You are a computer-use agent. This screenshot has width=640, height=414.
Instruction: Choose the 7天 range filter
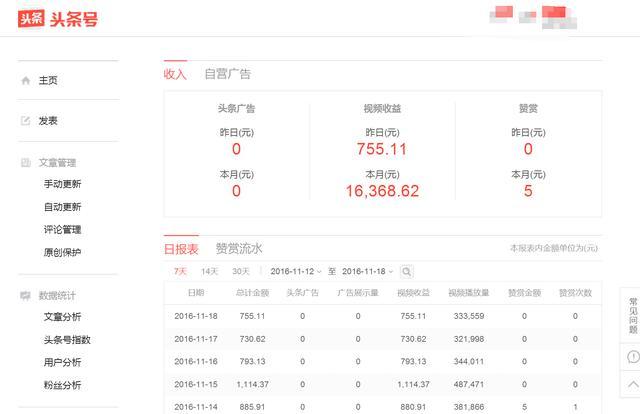[x=180, y=272]
